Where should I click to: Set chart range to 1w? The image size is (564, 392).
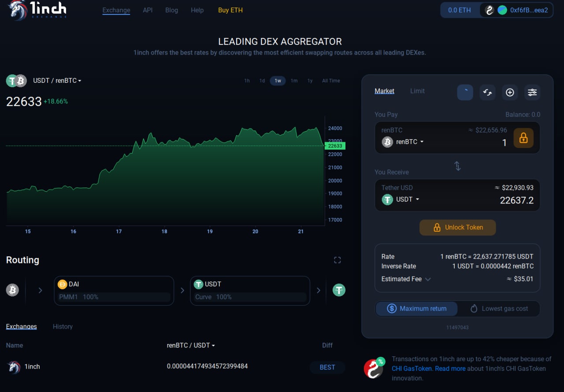tap(278, 81)
